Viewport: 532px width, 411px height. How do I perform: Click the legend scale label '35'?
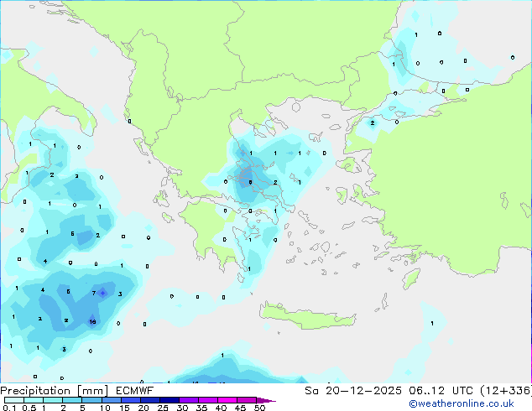click(201, 408)
